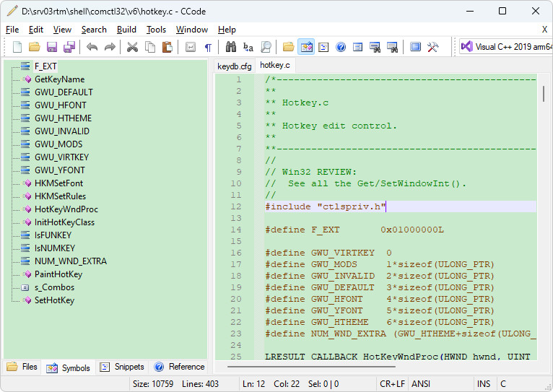
Task: Toggle Symbols panel toolbar icon
Action: click(306, 47)
